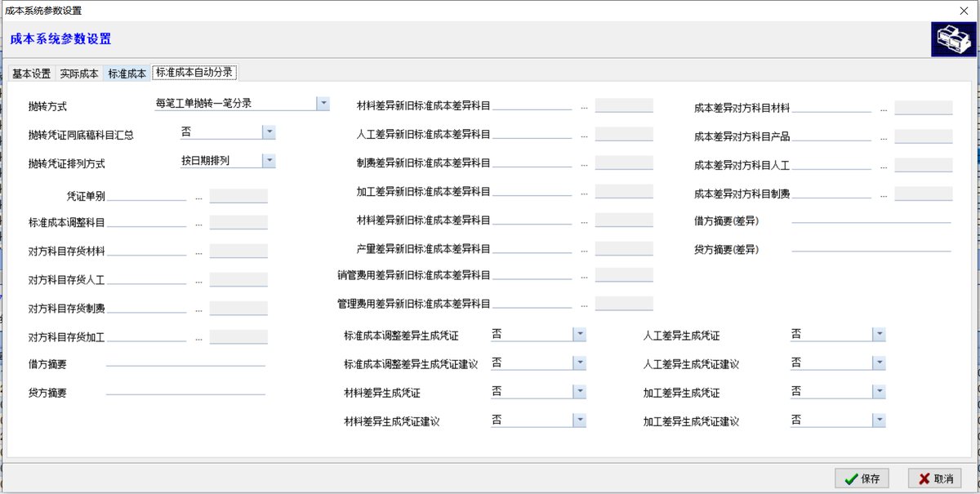Open browse button for 加工差异新旧标准成本差异科目

[584, 193]
